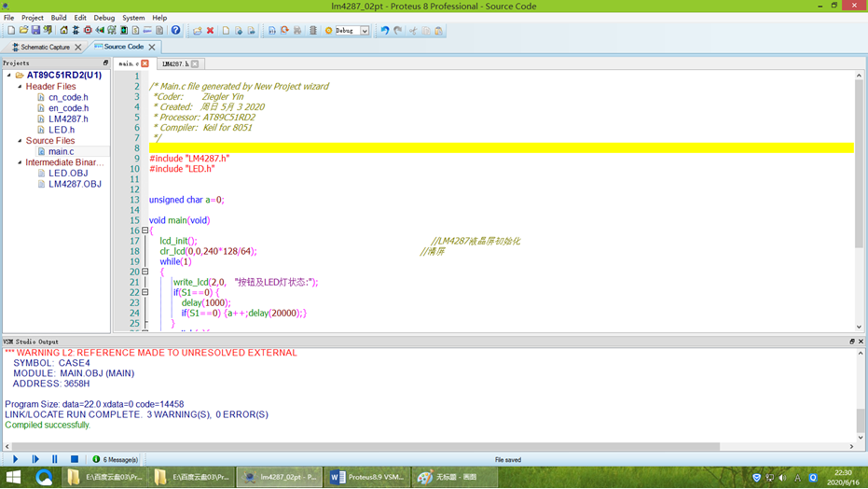This screenshot has width=868, height=489.
Task: Fold the main function at line 16
Action: tap(145, 231)
